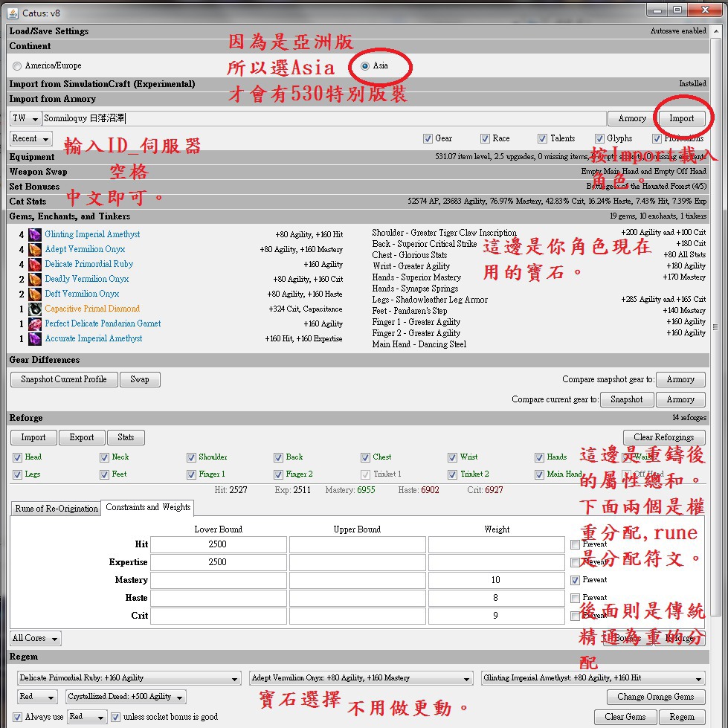Screen dimensions: 728x728
Task: Click the Perfect Delicate Pandarian Garnet icon
Action: 35,324
